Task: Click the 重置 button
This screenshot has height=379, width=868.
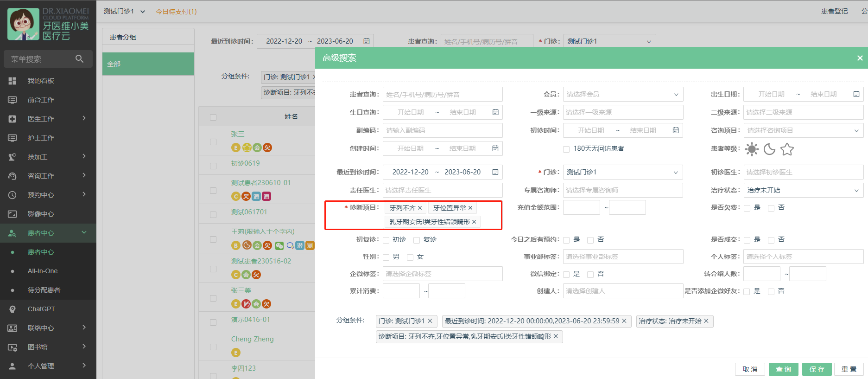Action: click(849, 369)
